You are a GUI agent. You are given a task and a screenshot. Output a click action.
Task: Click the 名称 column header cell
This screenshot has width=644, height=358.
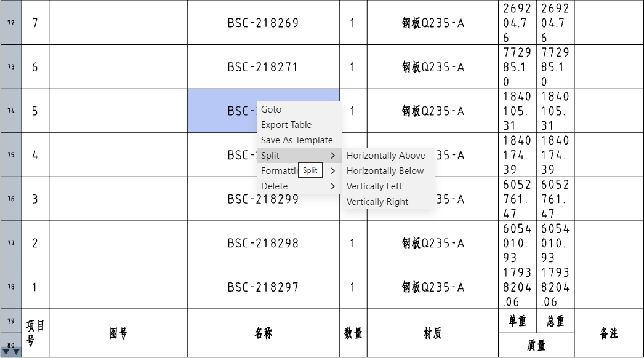point(263,333)
